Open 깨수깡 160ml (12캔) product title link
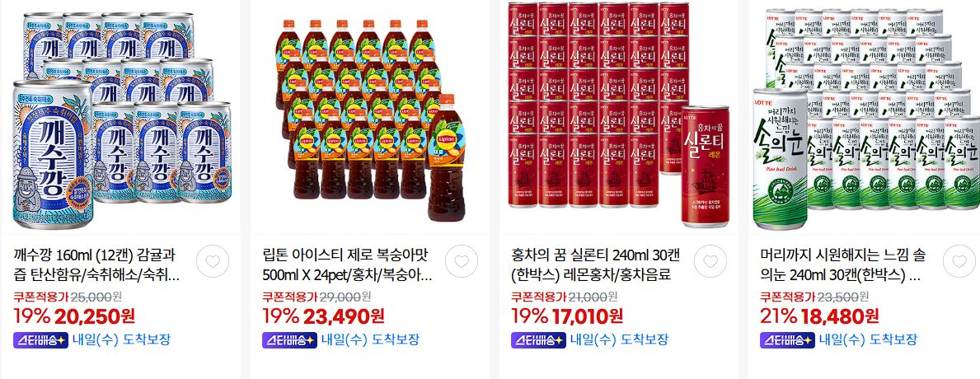This screenshot has height=379, width=980. (97, 264)
